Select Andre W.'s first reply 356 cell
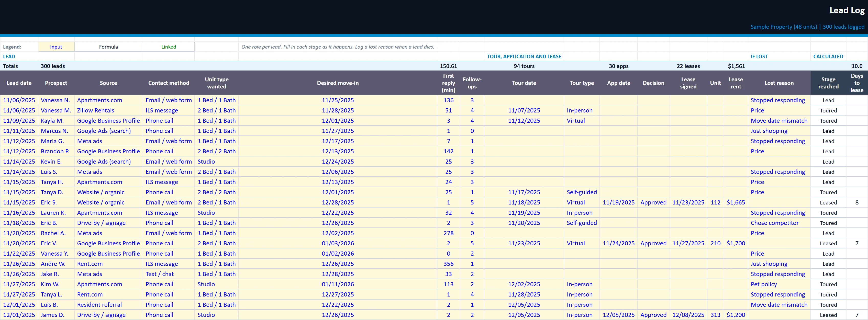 point(449,264)
